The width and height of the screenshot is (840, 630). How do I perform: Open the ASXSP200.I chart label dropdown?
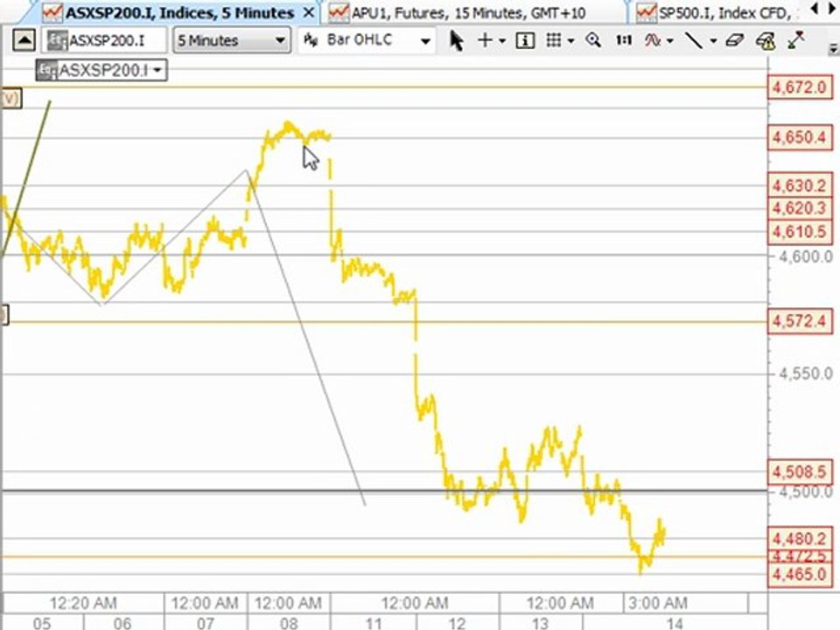pyautogui.click(x=101, y=70)
